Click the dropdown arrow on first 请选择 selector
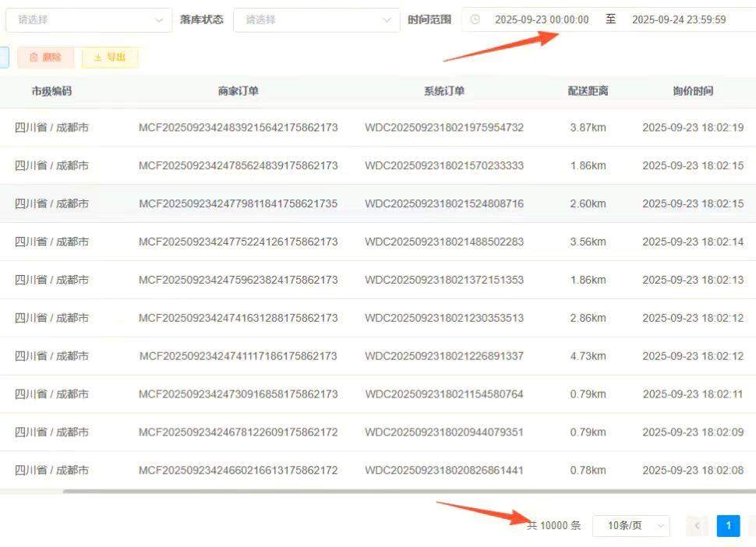This screenshot has width=756, height=547. pos(160,19)
